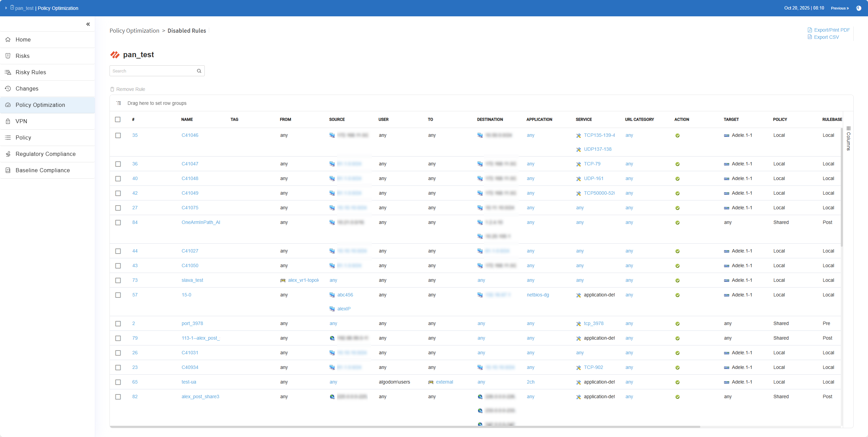This screenshot has width=868, height=437.
Task: Click the Risky Rules sidebar icon
Action: point(8,72)
